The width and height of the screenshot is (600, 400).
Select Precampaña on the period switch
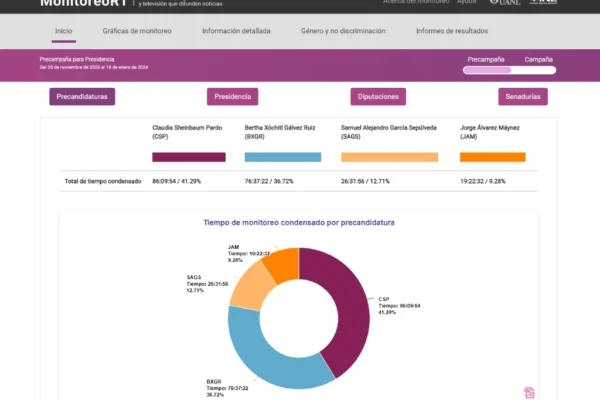(x=486, y=70)
